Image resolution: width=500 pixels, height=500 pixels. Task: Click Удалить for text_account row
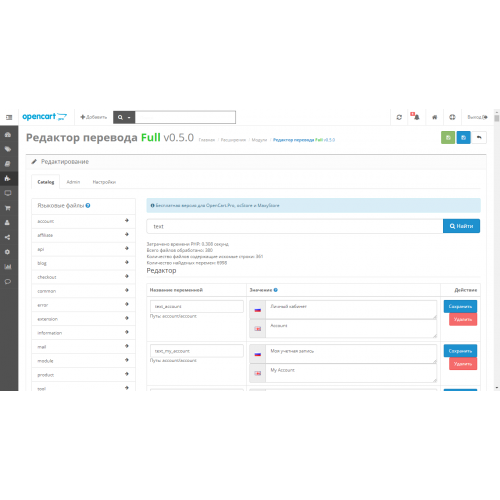tap(463, 319)
